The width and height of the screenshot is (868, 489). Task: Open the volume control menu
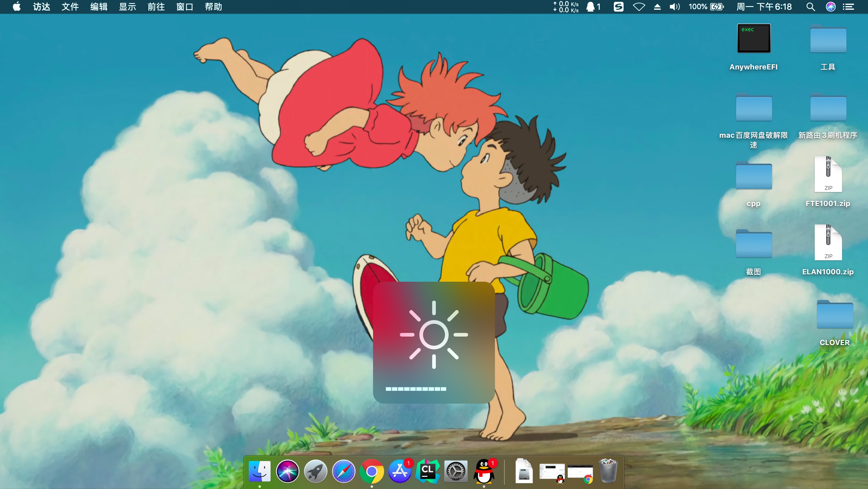click(674, 7)
